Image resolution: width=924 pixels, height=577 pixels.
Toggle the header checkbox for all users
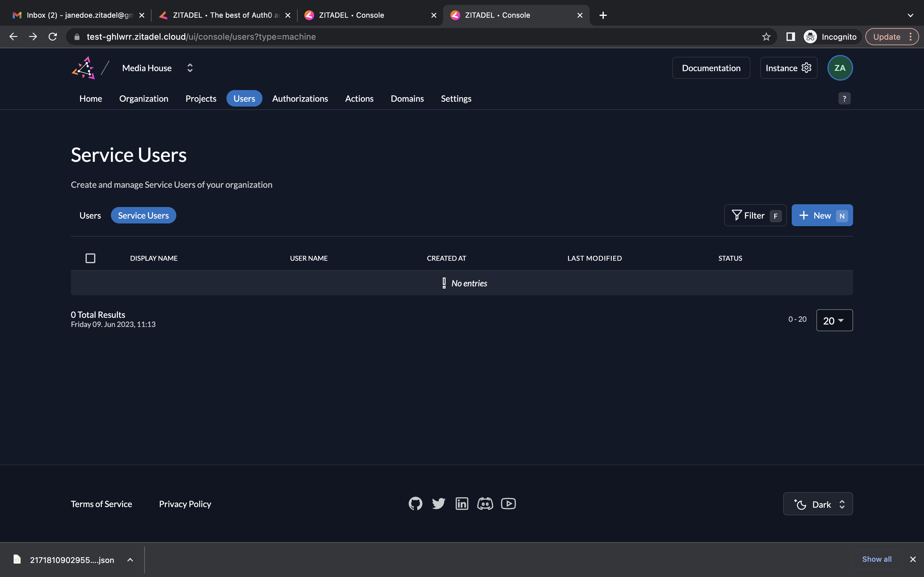[x=90, y=258]
